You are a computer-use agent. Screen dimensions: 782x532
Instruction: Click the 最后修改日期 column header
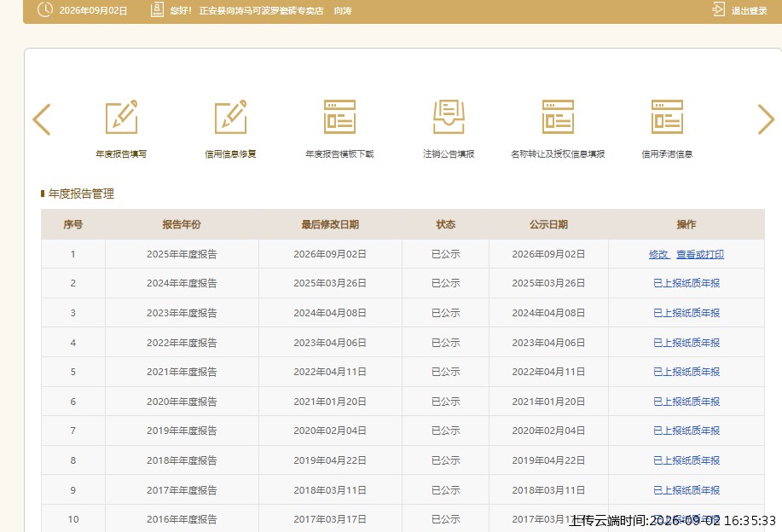point(330,224)
